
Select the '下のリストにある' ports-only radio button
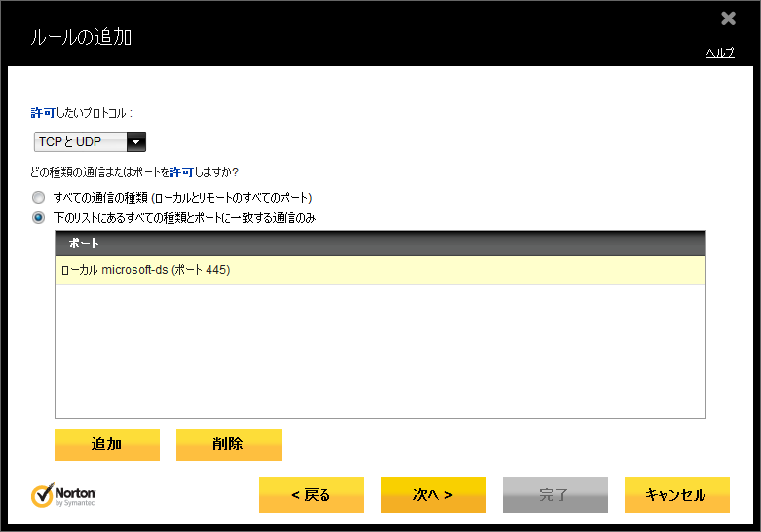(39, 217)
